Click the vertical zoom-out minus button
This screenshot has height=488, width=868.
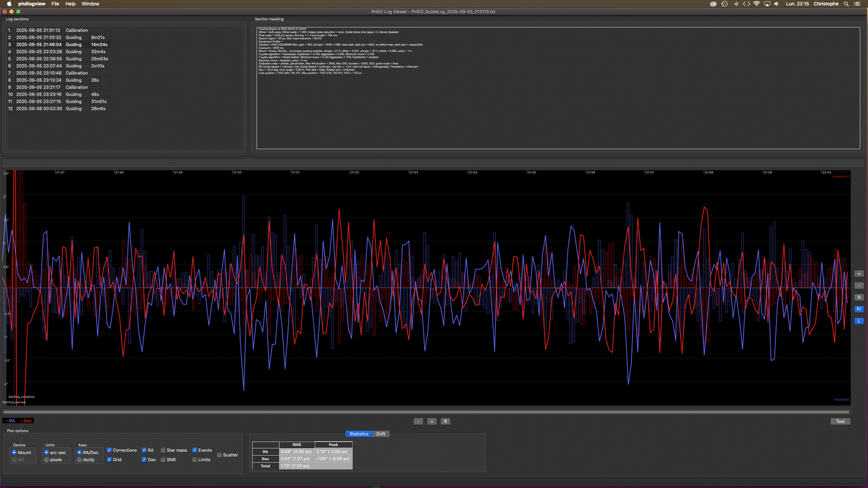point(859,285)
